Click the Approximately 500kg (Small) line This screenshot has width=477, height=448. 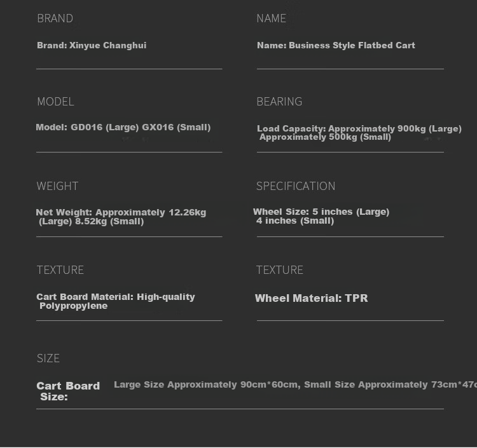point(325,137)
